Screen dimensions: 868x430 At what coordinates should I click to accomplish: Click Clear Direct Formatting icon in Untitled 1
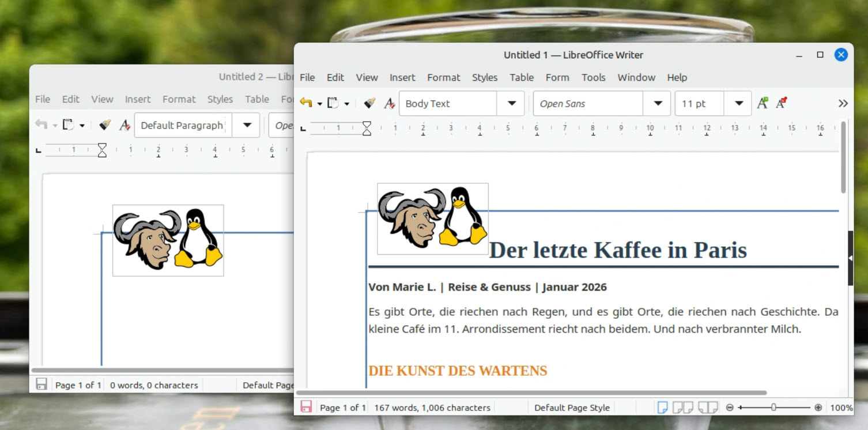tap(390, 103)
